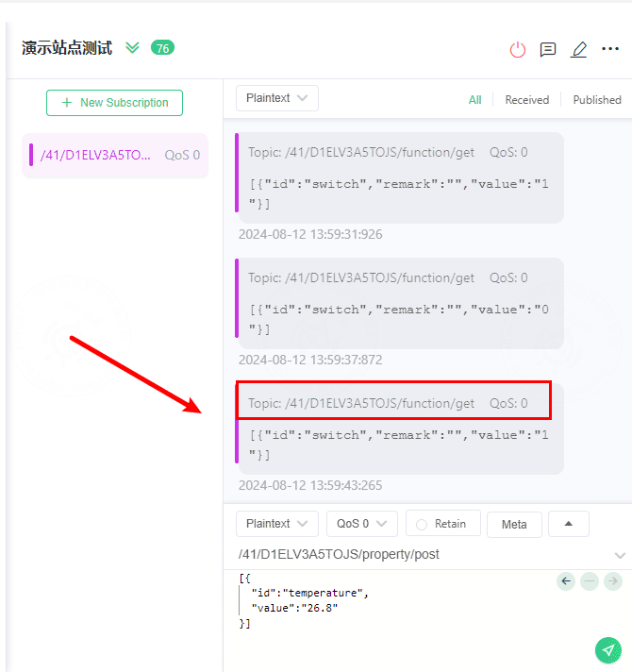Open the publish Plaintext format dropdown
This screenshot has height=672, width=632.
(x=277, y=524)
